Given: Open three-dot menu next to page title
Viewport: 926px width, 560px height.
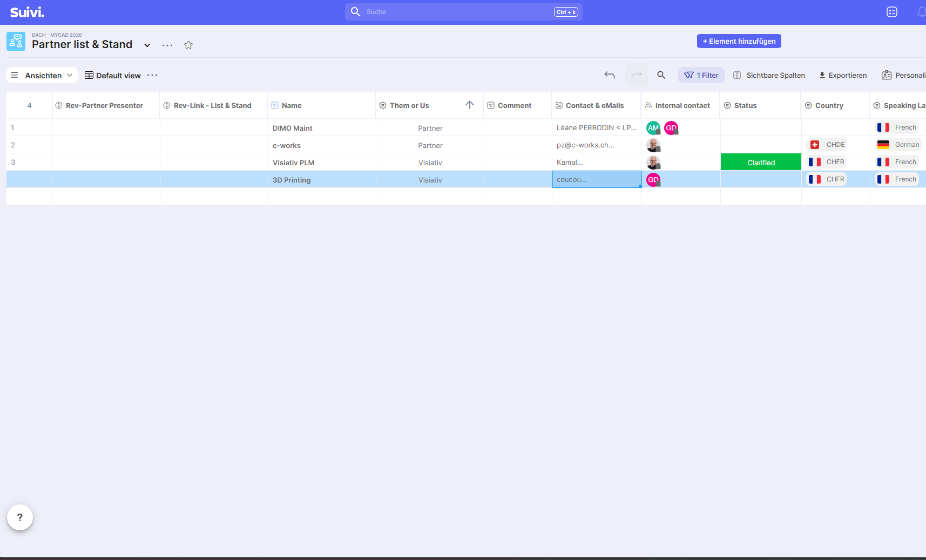Looking at the screenshot, I should tap(167, 45).
